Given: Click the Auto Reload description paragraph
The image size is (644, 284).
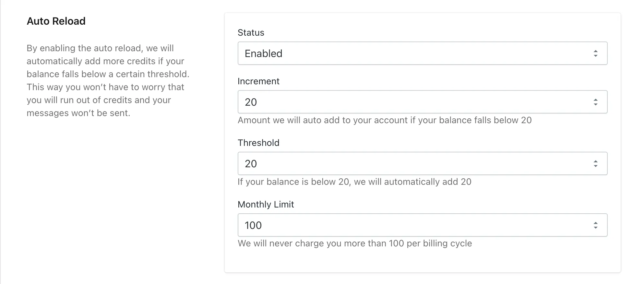Looking at the screenshot, I should (x=108, y=80).
